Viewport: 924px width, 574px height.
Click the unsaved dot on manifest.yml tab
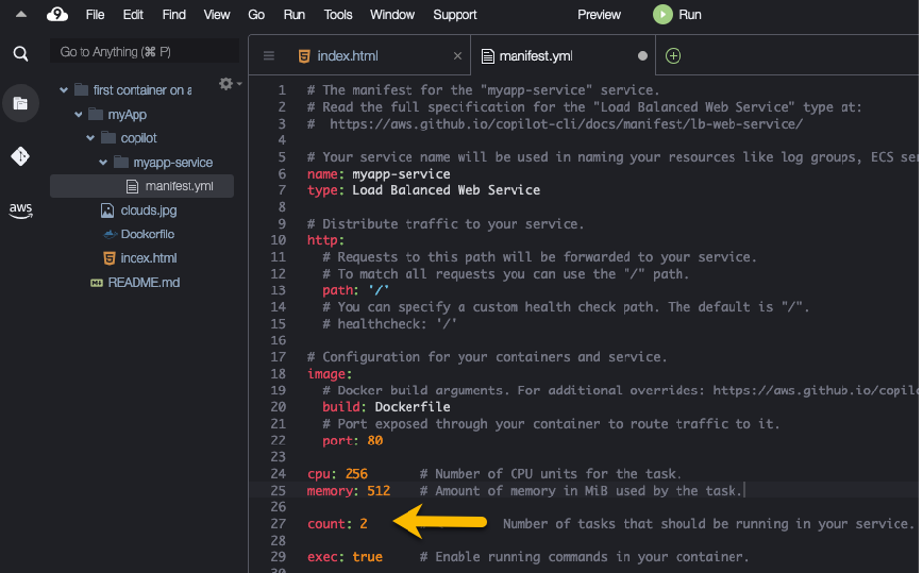tap(643, 56)
